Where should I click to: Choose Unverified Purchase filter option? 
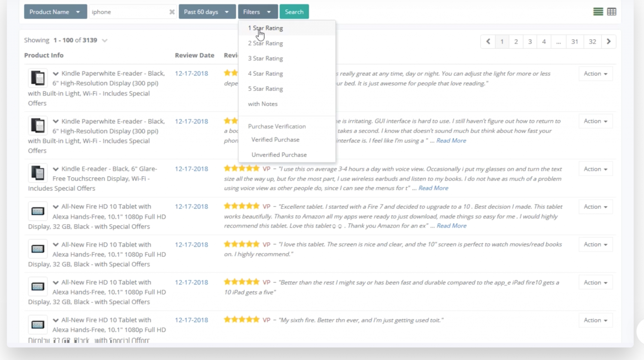287,154
